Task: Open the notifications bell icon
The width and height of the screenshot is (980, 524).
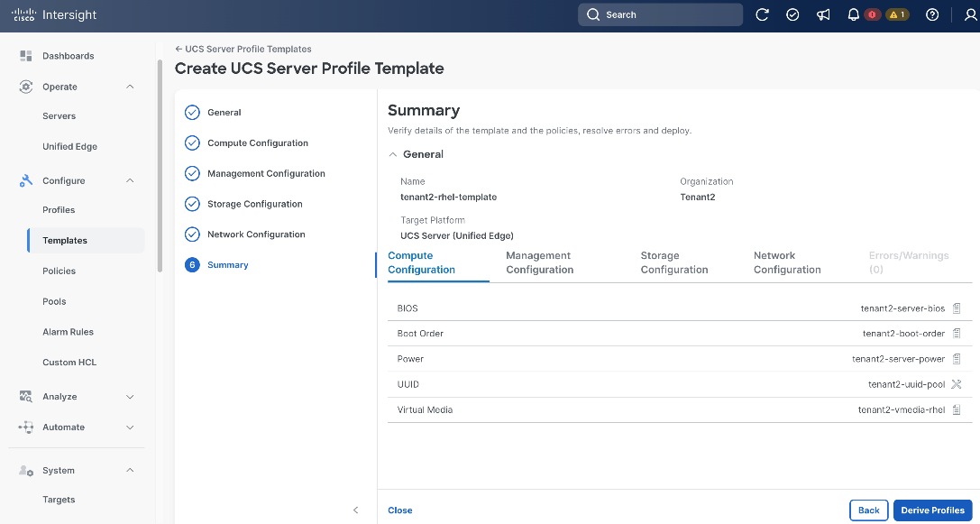Action: 853,15
